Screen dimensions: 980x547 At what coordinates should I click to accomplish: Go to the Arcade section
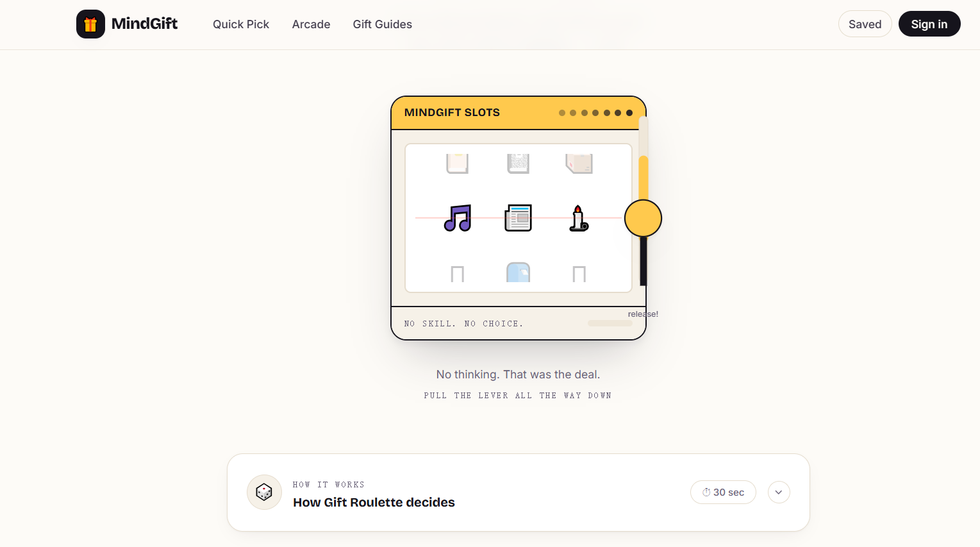coord(311,24)
